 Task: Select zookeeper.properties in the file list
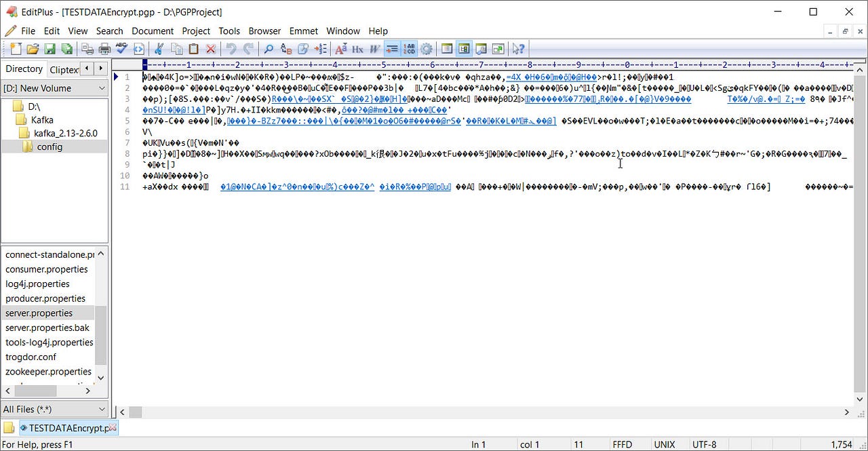(x=48, y=372)
